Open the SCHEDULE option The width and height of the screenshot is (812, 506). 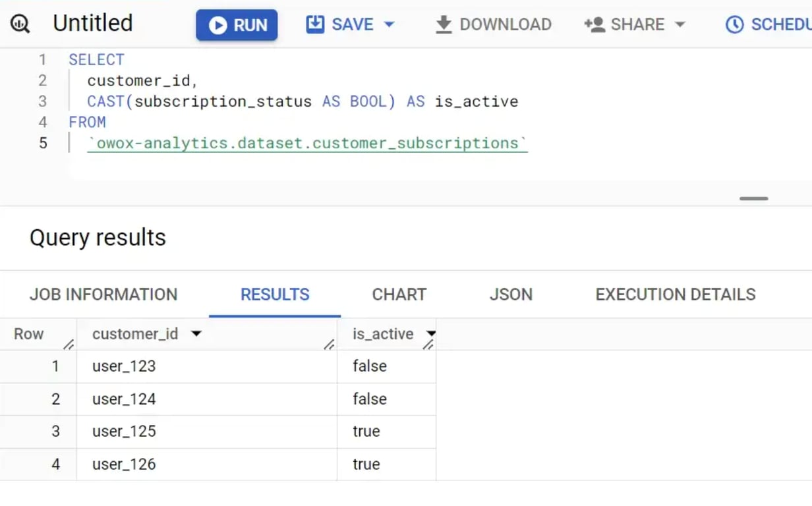768,24
